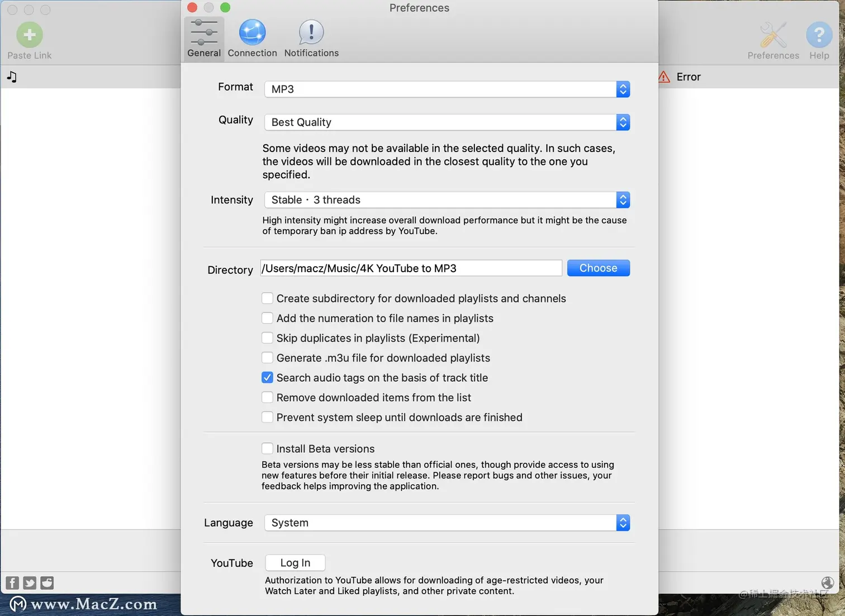Screen dimensions: 845x616
Task: Enable Generate .m3u file checkbox
Action: (x=268, y=358)
